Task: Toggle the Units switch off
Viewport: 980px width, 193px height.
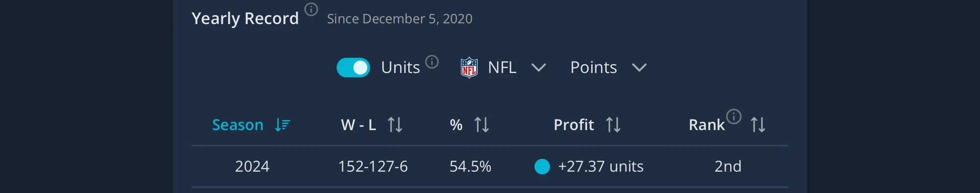Action: (x=353, y=68)
